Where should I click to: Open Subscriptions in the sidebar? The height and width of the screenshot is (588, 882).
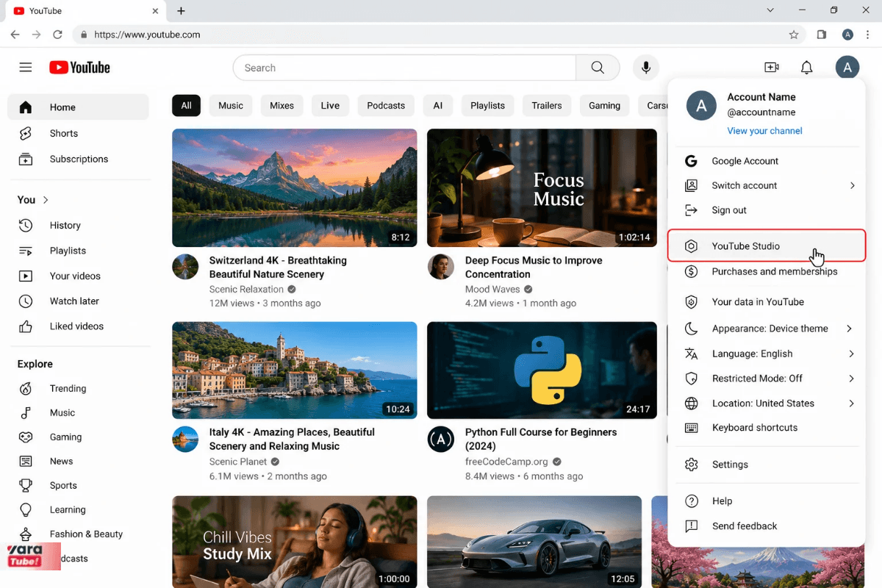pyautogui.click(x=79, y=159)
